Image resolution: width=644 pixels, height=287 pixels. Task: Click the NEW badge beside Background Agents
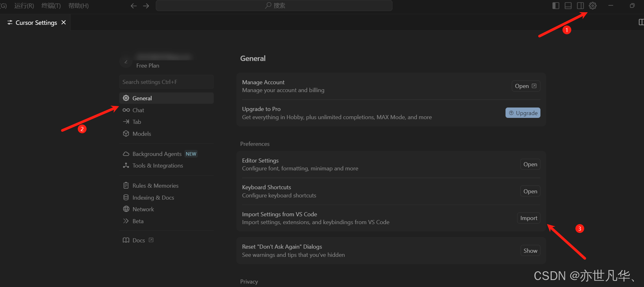pyautogui.click(x=191, y=154)
